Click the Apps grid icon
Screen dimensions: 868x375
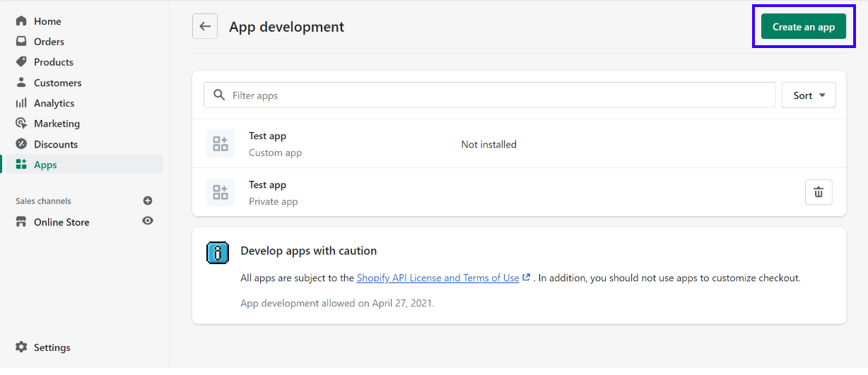[x=21, y=165]
